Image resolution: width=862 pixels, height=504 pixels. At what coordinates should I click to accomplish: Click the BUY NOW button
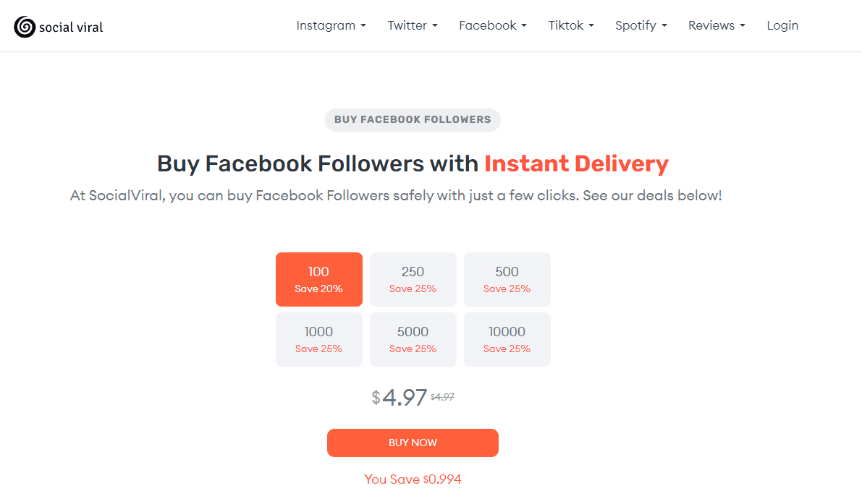[413, 443]
